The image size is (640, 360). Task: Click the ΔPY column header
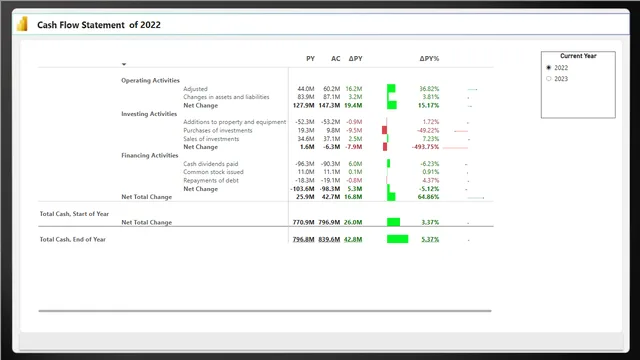coord(355,59)
